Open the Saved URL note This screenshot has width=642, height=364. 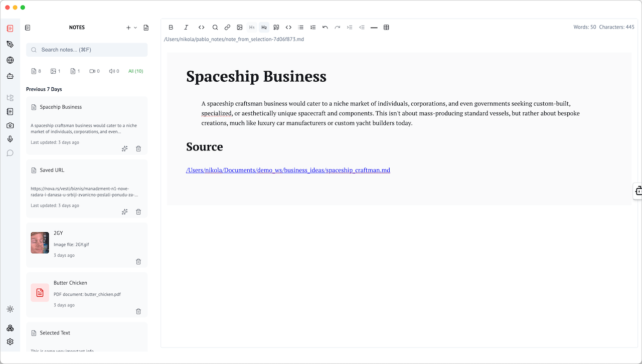pos(87,189)
